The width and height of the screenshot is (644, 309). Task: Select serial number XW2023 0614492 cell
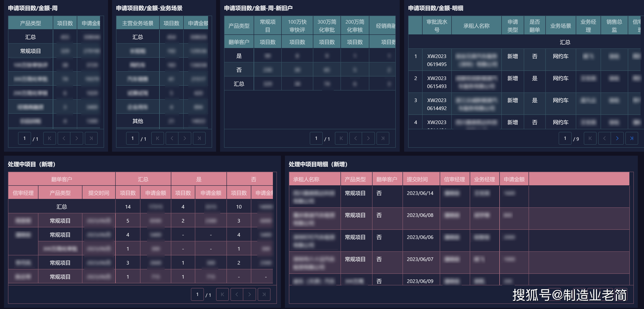437,104
